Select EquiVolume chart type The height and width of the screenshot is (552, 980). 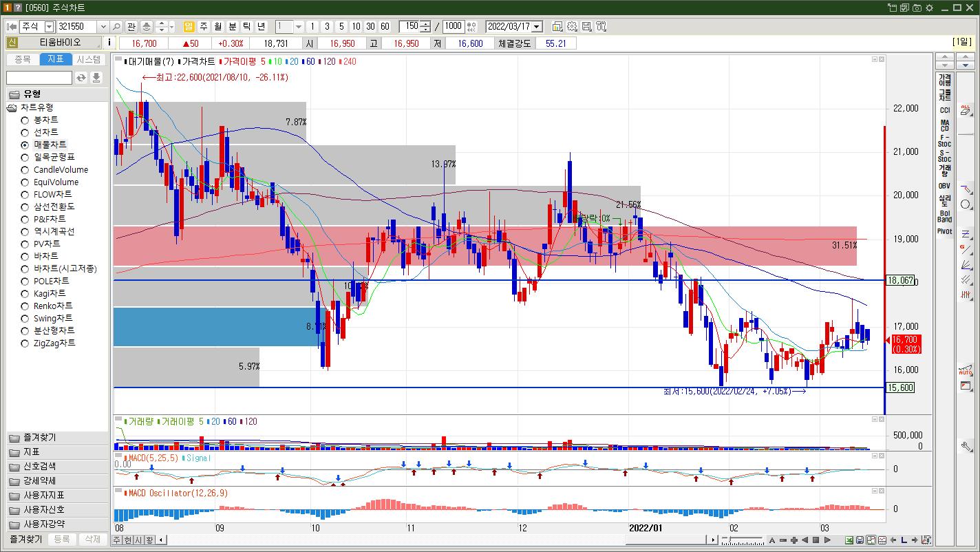pos(50,182)
